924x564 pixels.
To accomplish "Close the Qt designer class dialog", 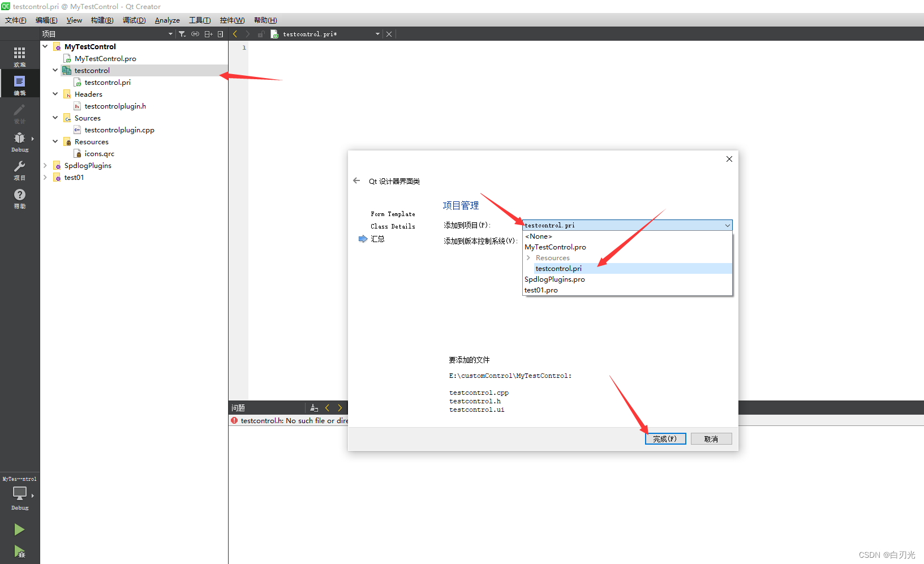I will point(729,159).
